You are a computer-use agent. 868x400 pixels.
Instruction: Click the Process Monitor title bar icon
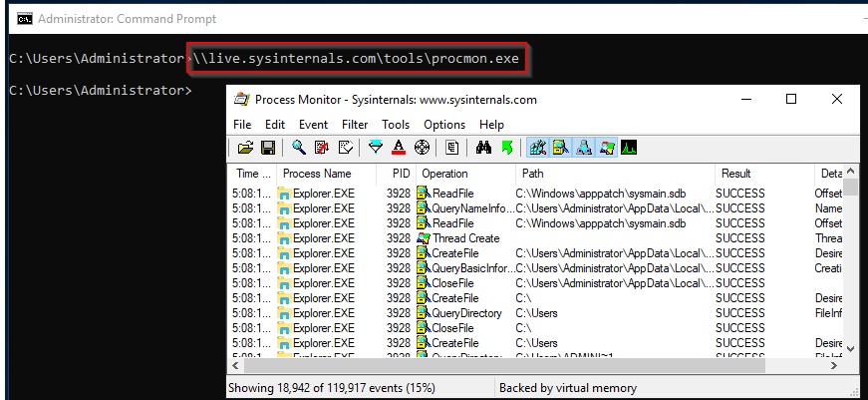coord(241,100)
